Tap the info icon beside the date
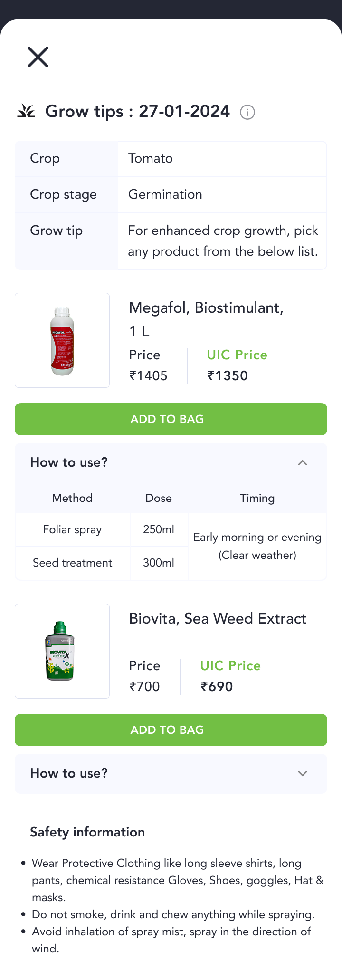This screenshot has height=980, width=342. (x=247, y=112)
